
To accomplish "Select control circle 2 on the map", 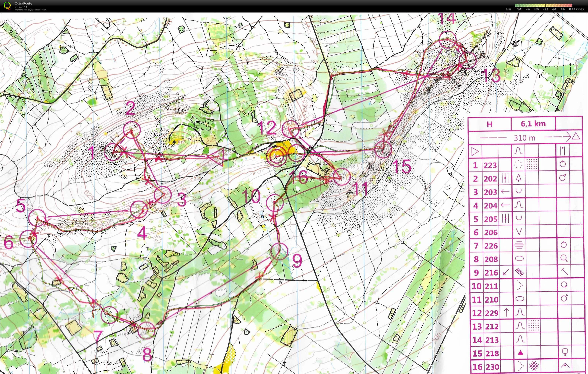I will (x=132, y=130).
